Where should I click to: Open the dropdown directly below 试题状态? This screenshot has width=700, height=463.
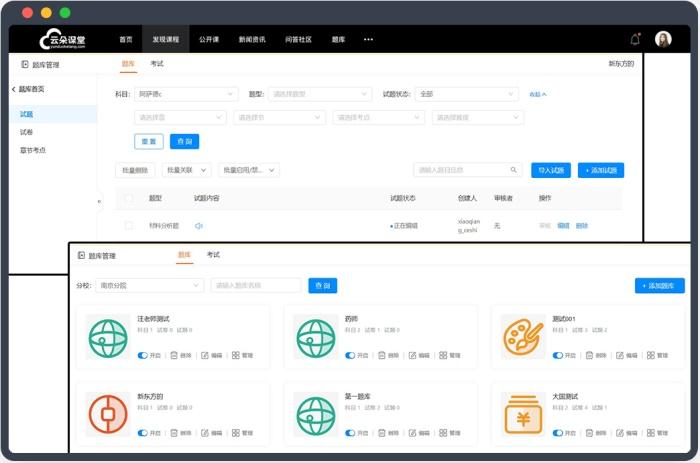click(478, 117)
